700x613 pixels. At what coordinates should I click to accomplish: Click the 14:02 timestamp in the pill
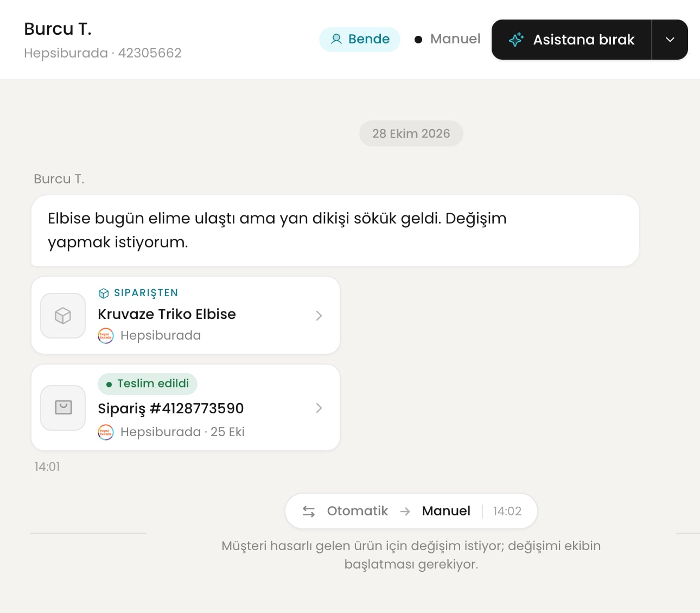point(507,511)
